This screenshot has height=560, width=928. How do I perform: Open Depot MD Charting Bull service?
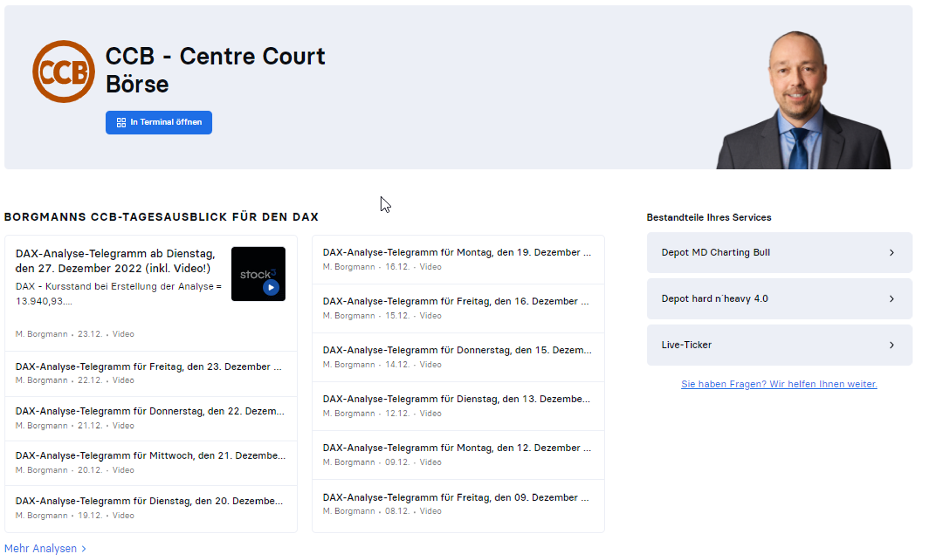click(x=779, y=252)
